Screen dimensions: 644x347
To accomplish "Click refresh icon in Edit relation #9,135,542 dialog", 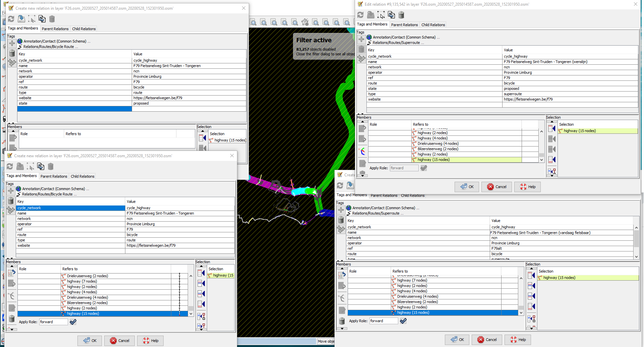I will 360,15.
